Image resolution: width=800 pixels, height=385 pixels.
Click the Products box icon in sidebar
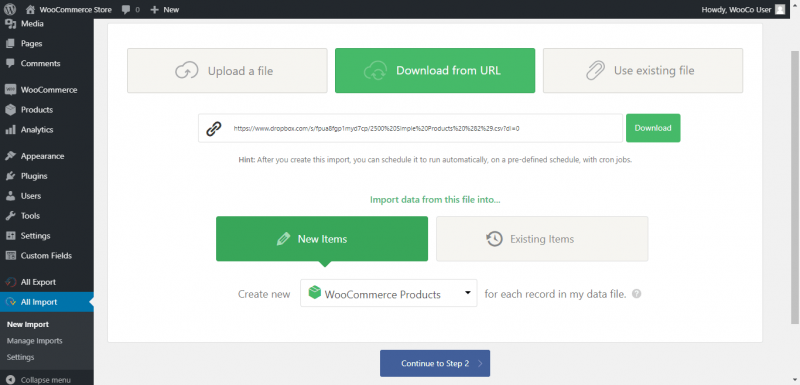tap(10, 110)
